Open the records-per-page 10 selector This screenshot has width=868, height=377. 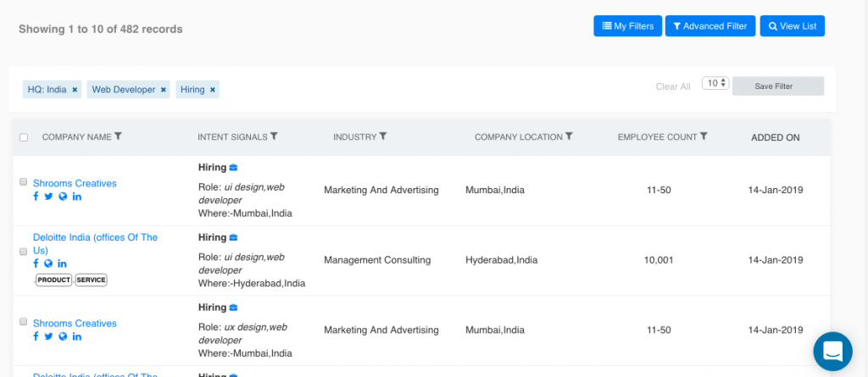(715, 83)
